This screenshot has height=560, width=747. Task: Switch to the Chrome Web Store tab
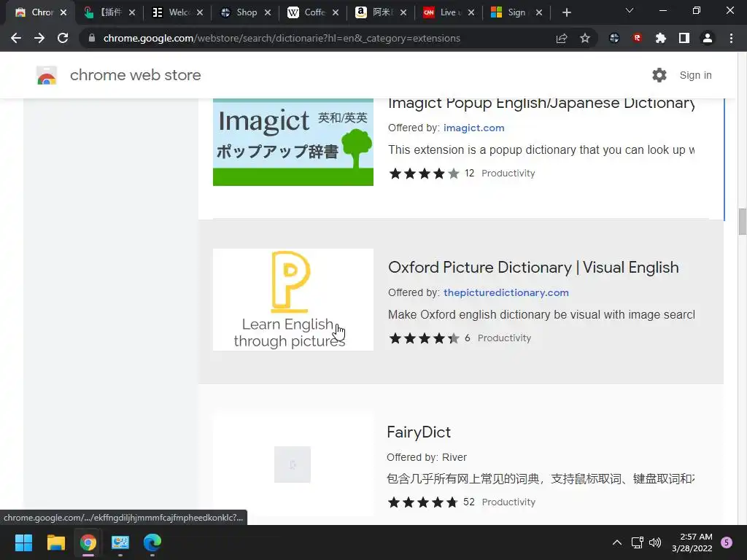(x=34, y=12)
